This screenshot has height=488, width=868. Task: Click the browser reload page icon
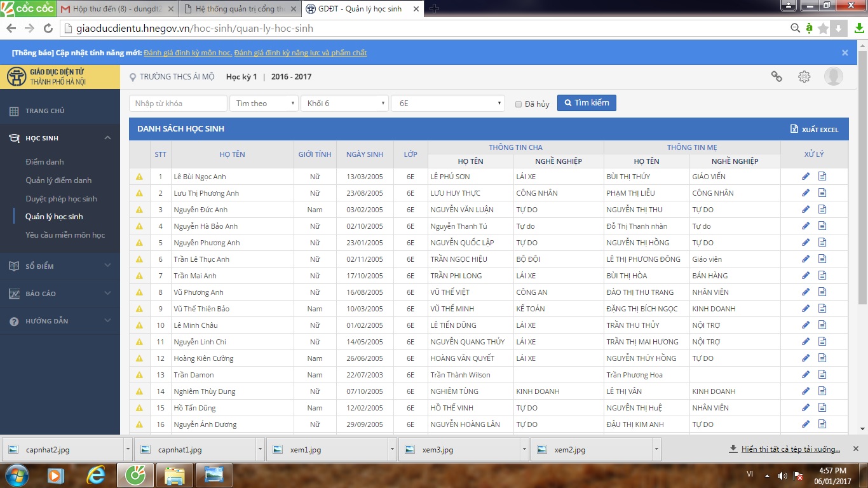48,29
